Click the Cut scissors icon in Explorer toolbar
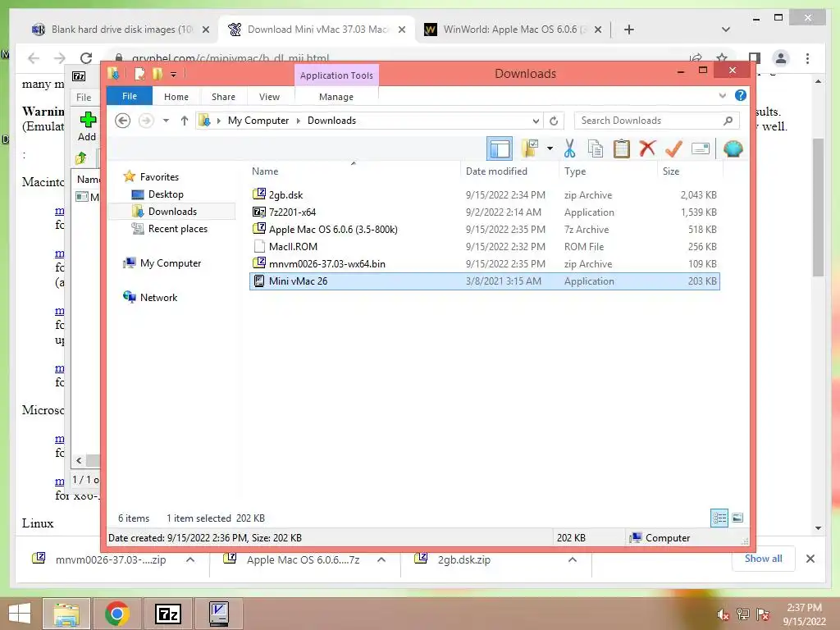Viewport: 840px width, 630px height. tap(569, 148)
